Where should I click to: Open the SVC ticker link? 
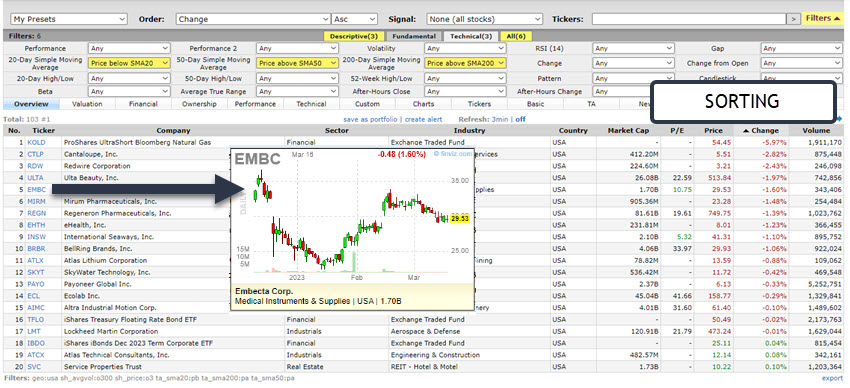[x=34, y=367]
